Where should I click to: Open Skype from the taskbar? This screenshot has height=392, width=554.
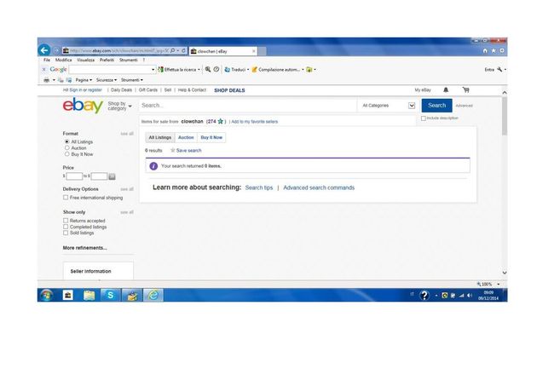(x=110, y=295)
